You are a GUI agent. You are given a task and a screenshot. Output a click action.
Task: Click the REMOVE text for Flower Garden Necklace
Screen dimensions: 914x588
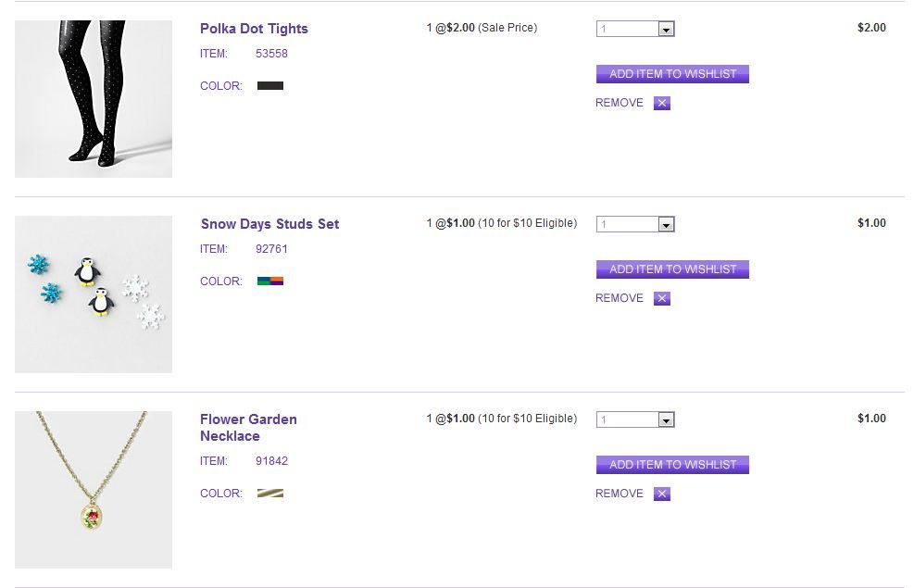click(x=620, y=494)
